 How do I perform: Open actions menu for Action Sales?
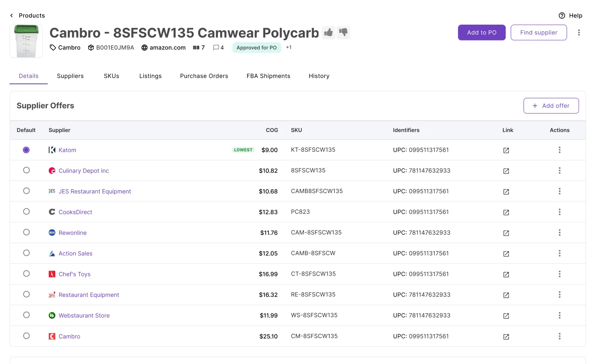(559, 253)
